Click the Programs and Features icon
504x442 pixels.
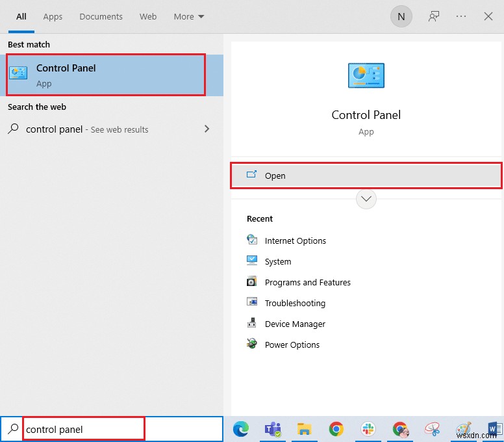coord(252,281)
